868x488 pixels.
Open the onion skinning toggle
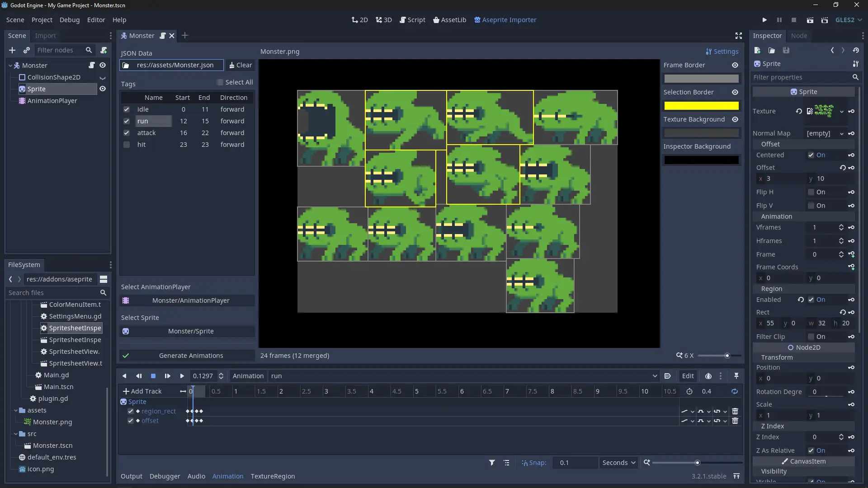point(708,376)
